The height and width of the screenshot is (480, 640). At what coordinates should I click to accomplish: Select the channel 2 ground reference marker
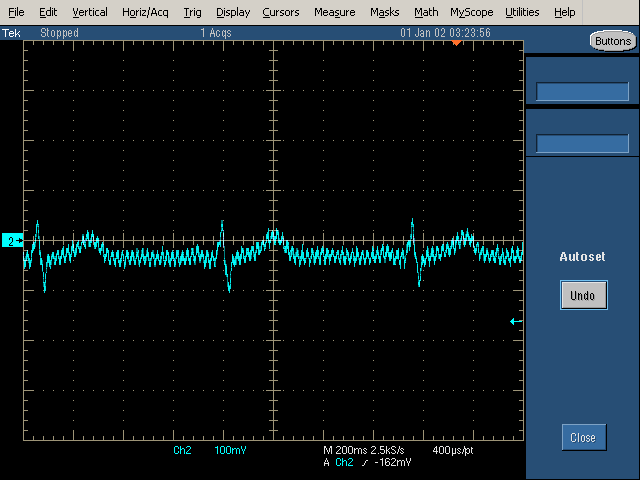pos(12,241)
